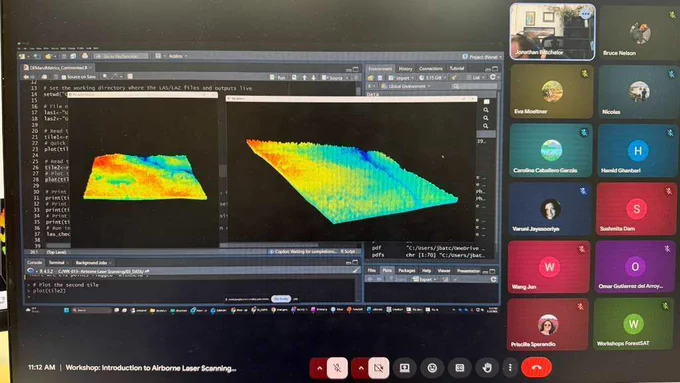680x383 pixels.
Task: Select the Workshops ForestSAT participant tile
Action: tap(633, 324)
